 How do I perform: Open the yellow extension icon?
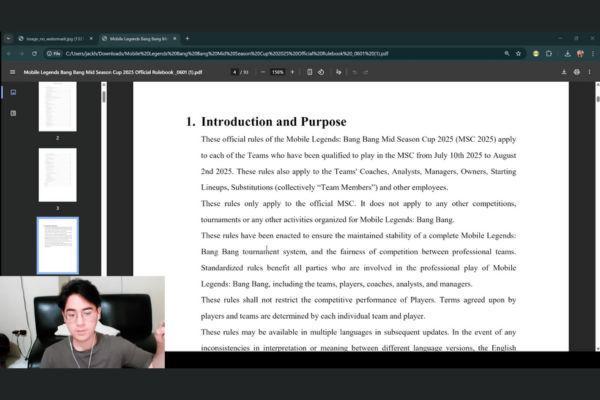tap(536, 54)
